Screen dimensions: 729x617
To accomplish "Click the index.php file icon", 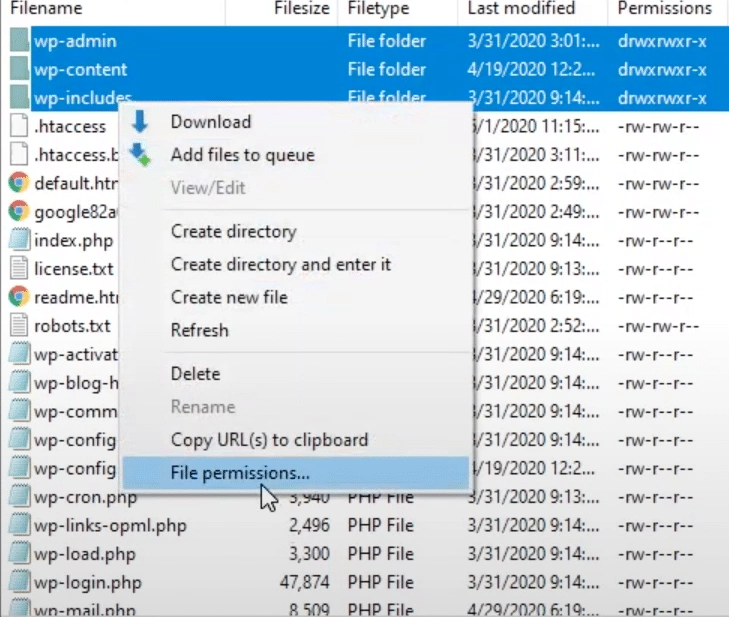I will pyautogui.click(x=19, y=239).
